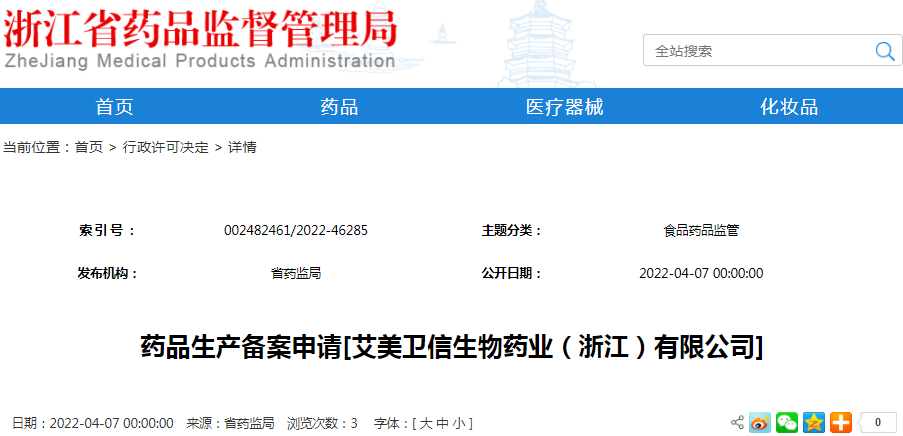Click ZheJiang Medical Products Administration subtitle

point(199,61)
